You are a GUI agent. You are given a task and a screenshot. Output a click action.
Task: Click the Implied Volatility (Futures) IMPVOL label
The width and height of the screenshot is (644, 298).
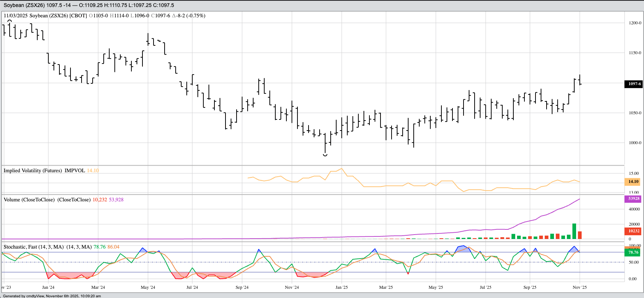44,170
